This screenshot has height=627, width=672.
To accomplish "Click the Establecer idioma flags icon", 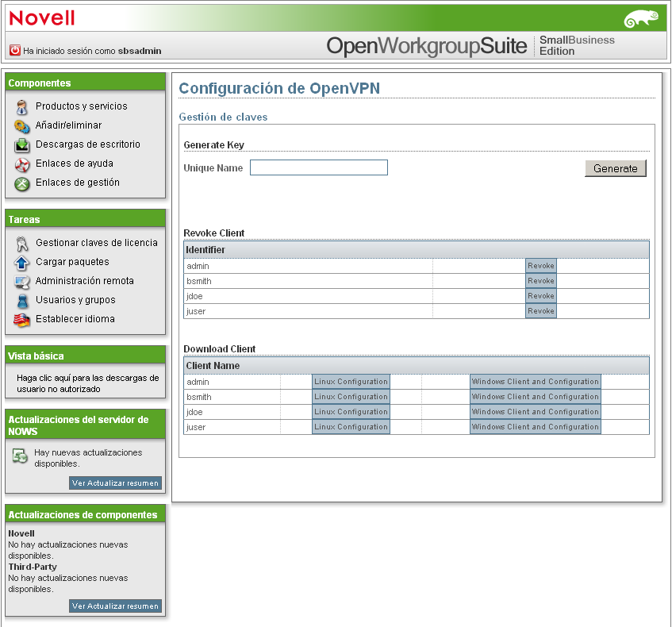I will pyautogui.click(x=21, y=320).
